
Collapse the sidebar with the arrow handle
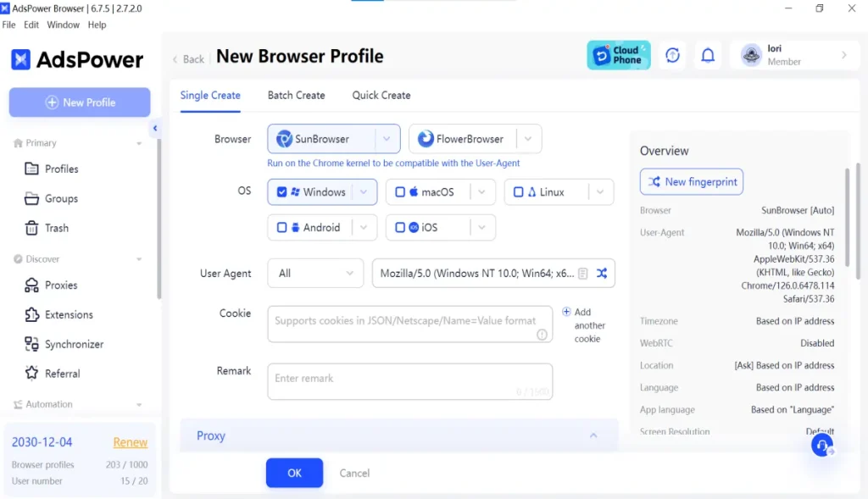[x=155, y=128]
